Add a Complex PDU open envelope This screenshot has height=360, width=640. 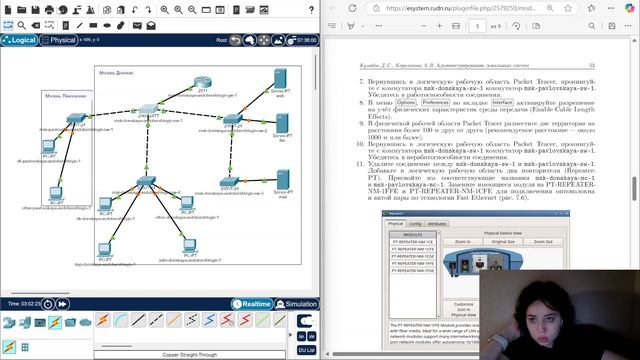[x=151, y=25]
